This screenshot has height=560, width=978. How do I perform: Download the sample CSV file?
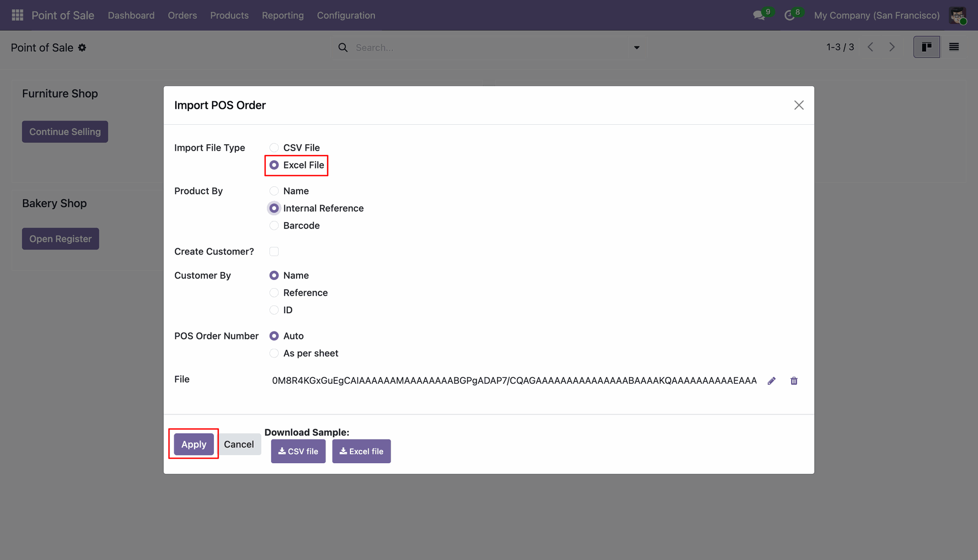pyautogui.click(x=298, y=451)
